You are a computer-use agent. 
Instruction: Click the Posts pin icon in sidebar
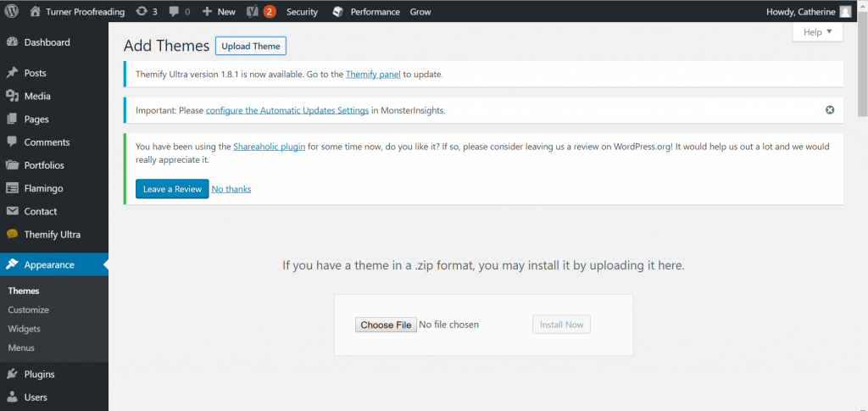(x=12, y=73)
